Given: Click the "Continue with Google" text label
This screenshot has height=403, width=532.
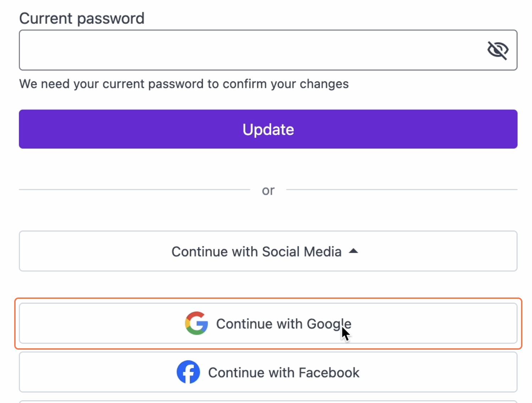Looking at the screenshot, I should pos(283,324).
